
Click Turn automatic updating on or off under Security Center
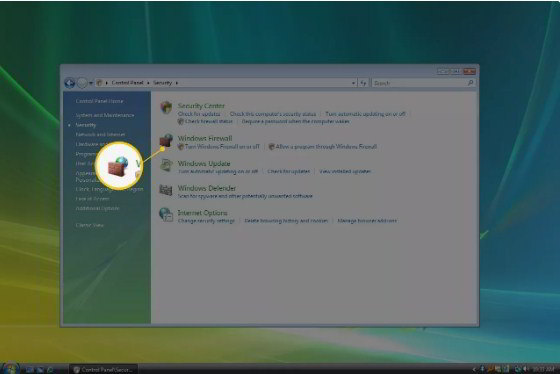click(x=365, y=114)
